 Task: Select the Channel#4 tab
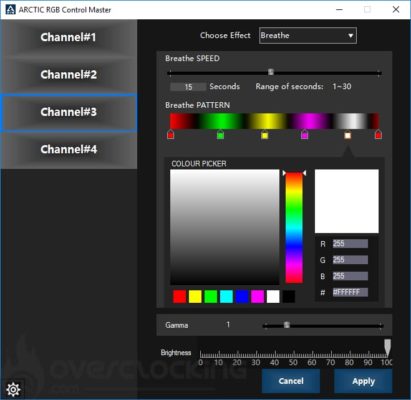point(68,149)
